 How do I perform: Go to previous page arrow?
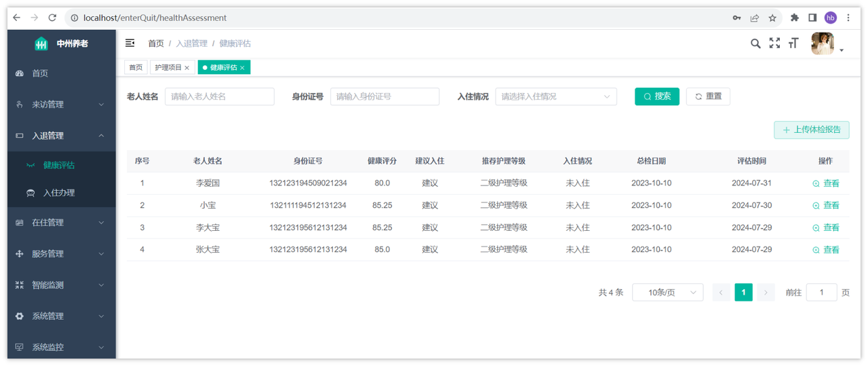tap(722, 293)
